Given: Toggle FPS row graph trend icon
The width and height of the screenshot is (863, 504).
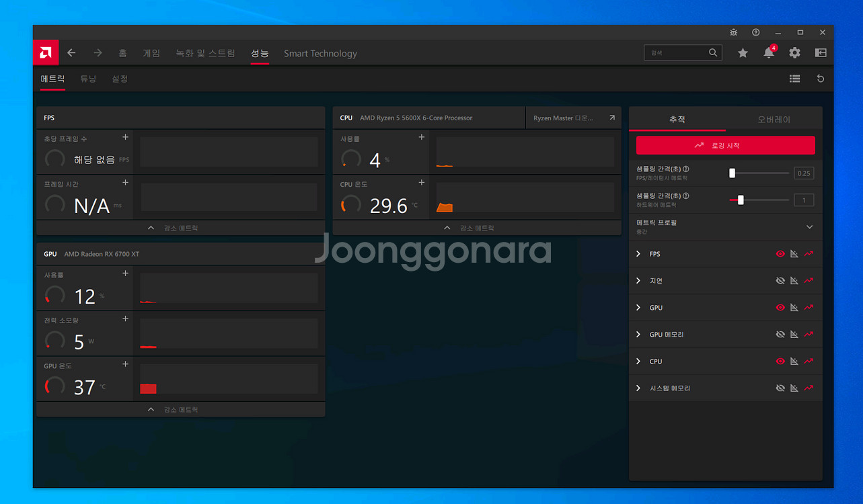Looking at the screenshot, I should tap(809, 254).
